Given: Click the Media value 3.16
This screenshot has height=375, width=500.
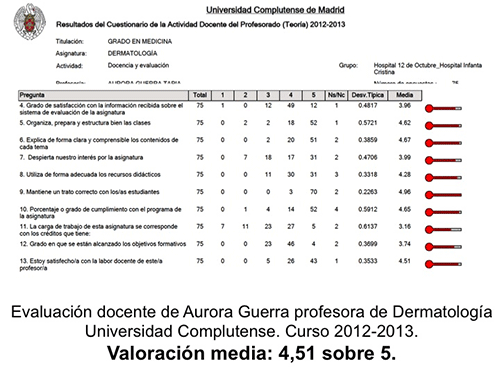Looking at the screenshot, I should [x=405, y=226].
